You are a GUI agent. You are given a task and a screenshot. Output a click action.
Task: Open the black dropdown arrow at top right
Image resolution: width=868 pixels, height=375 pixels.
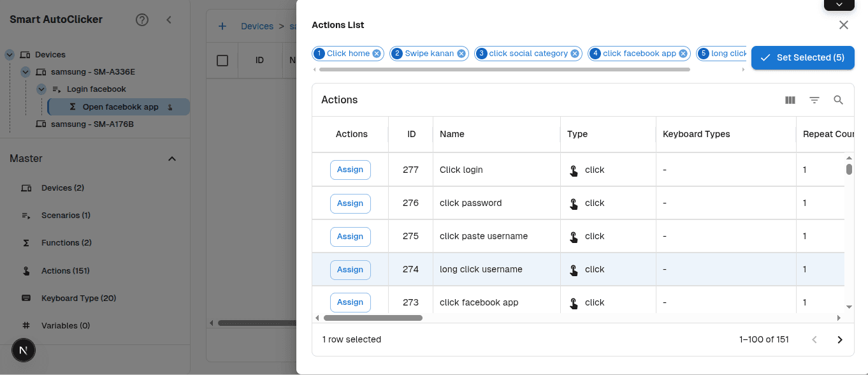839,5
